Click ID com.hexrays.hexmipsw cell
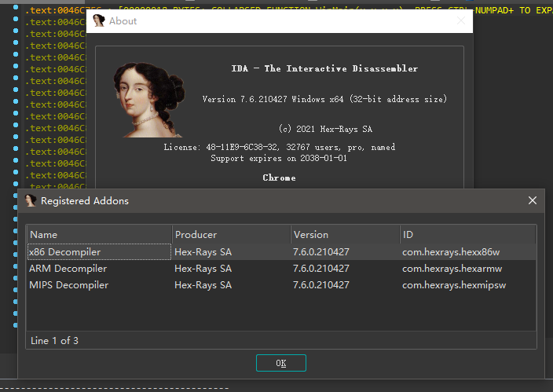 (x=454, y=285)
